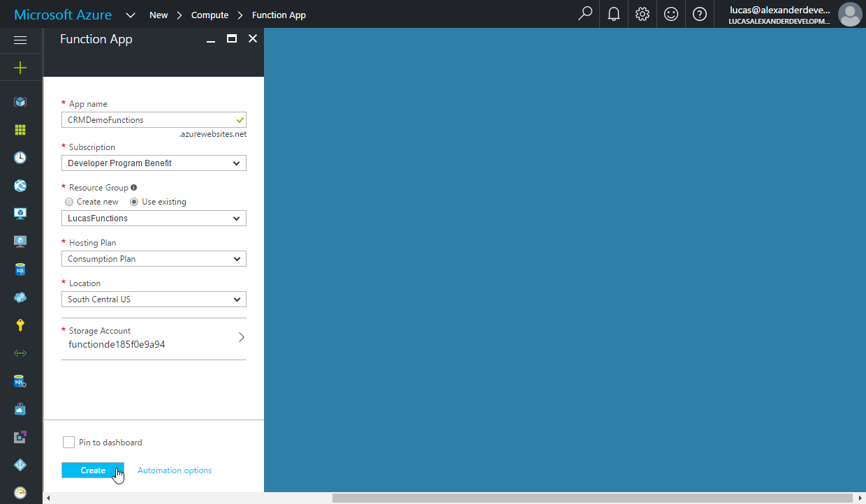Open the help question mark icon
This screenshot has width=866, height=504.
(700, 14)
